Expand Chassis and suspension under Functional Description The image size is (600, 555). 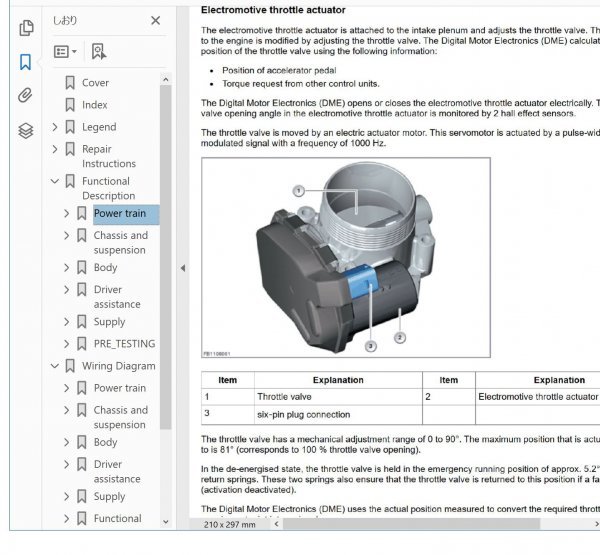(67, 235)
